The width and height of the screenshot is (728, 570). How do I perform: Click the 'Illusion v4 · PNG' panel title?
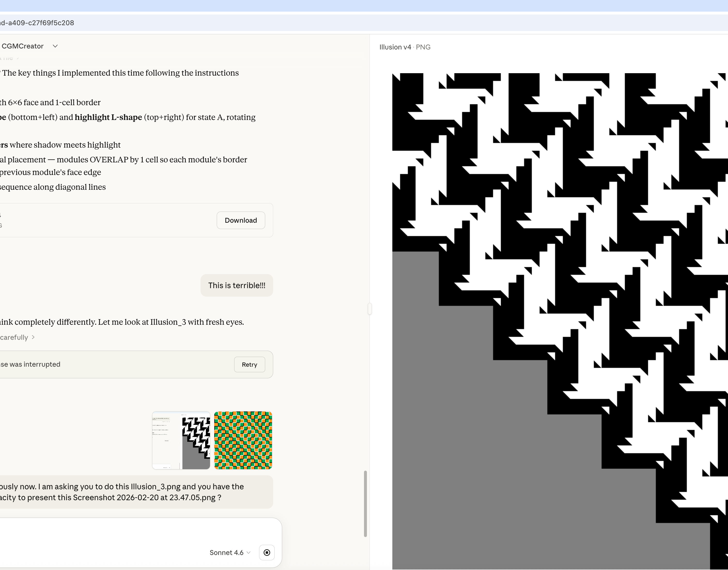[x=404, y=47]
